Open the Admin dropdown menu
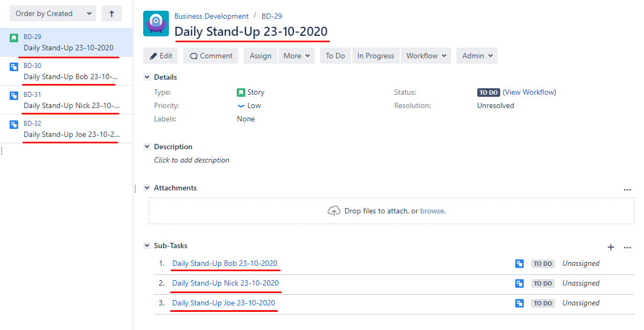The height and width of the screenshot is (330, 644). tap(477, 56)
